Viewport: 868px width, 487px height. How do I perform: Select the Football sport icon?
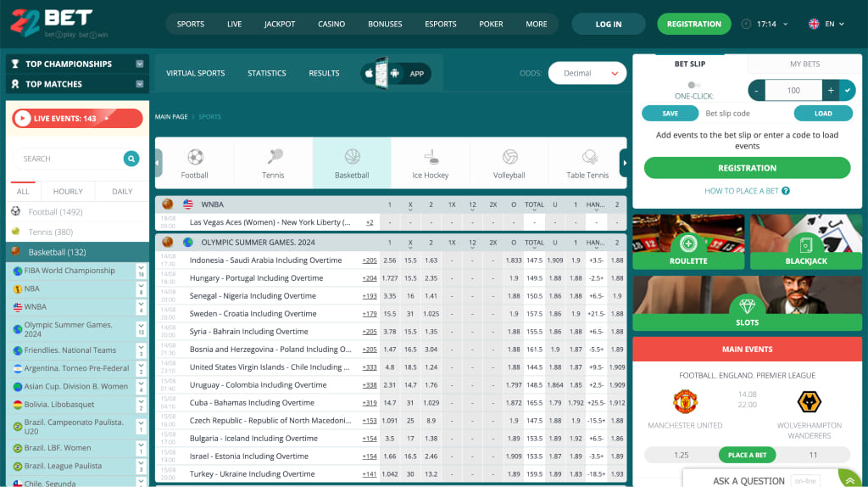click(195, 157)
